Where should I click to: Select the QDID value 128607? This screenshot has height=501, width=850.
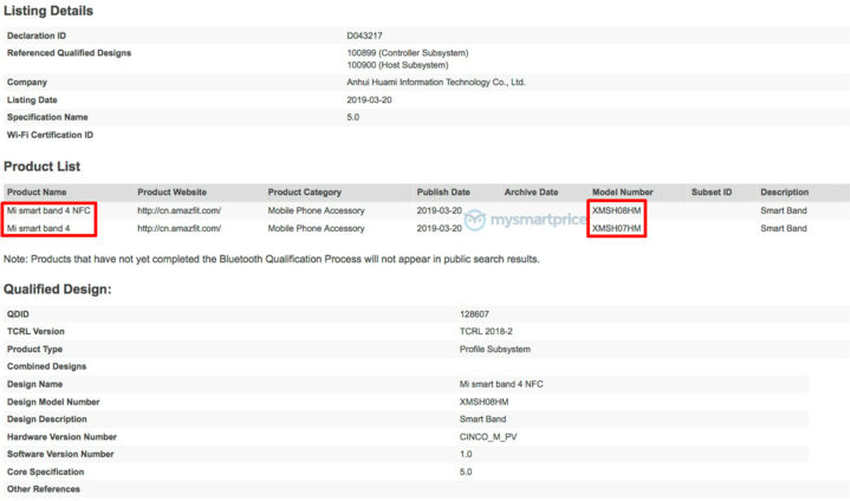point(474,314)
